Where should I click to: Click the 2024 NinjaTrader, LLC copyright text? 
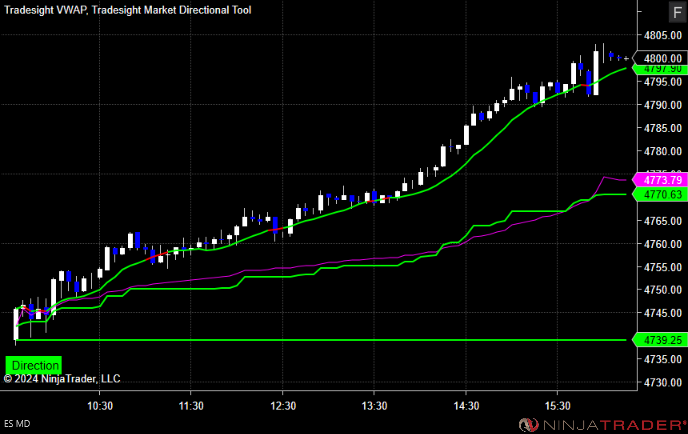tap(62, 379)
